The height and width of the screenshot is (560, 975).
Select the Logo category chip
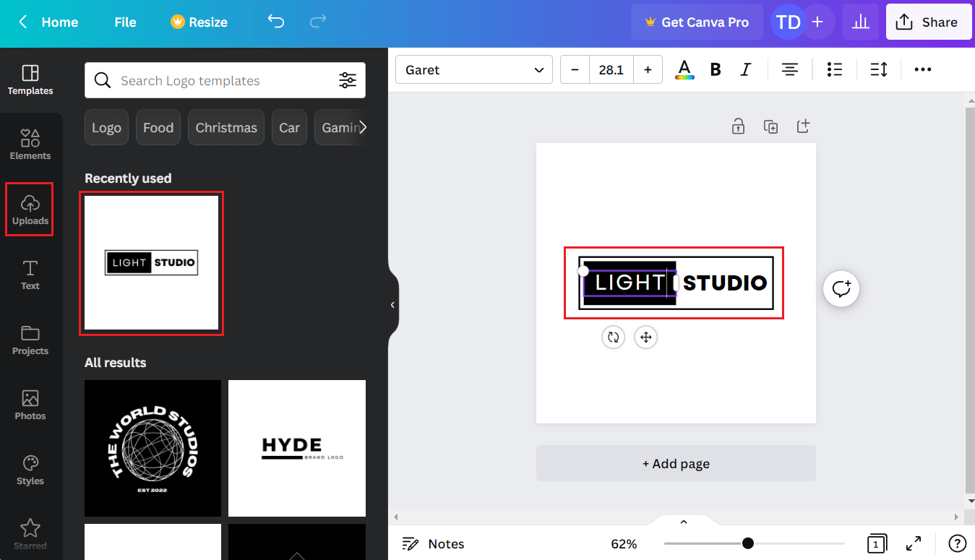(x=106, y=127)
